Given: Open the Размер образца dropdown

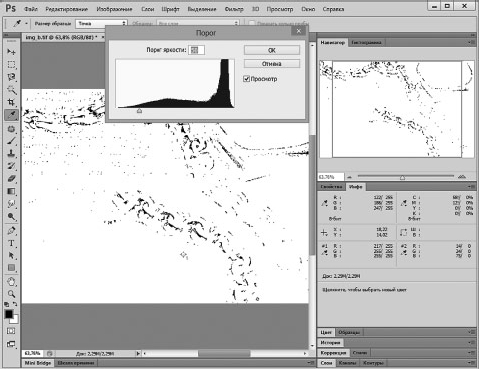Looking at the screenshot, I should click(101, 24).
